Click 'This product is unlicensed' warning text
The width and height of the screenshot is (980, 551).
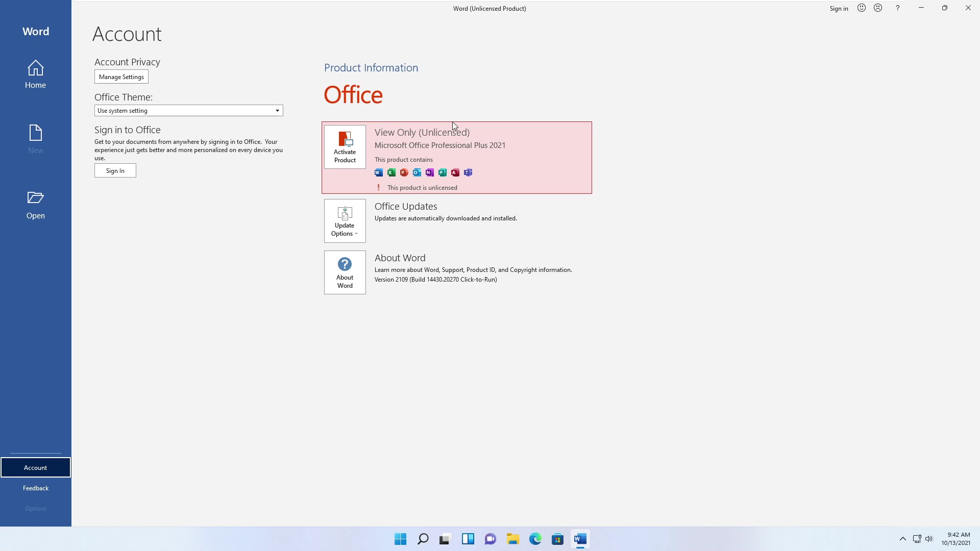tap(422, 188)
